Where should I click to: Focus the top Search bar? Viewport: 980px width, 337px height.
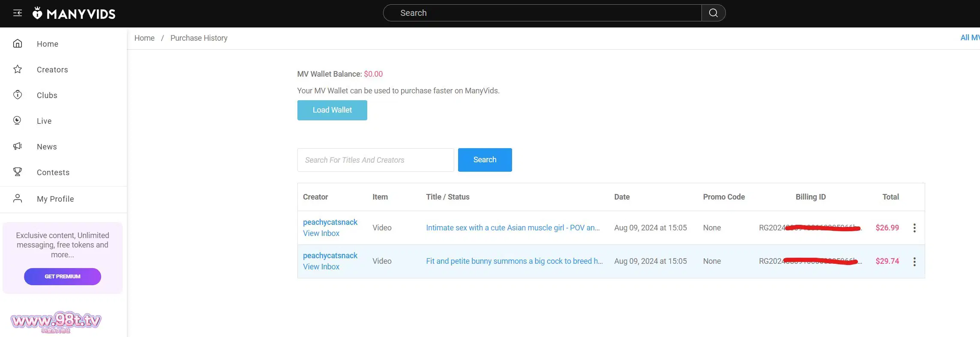pos(542,13)
